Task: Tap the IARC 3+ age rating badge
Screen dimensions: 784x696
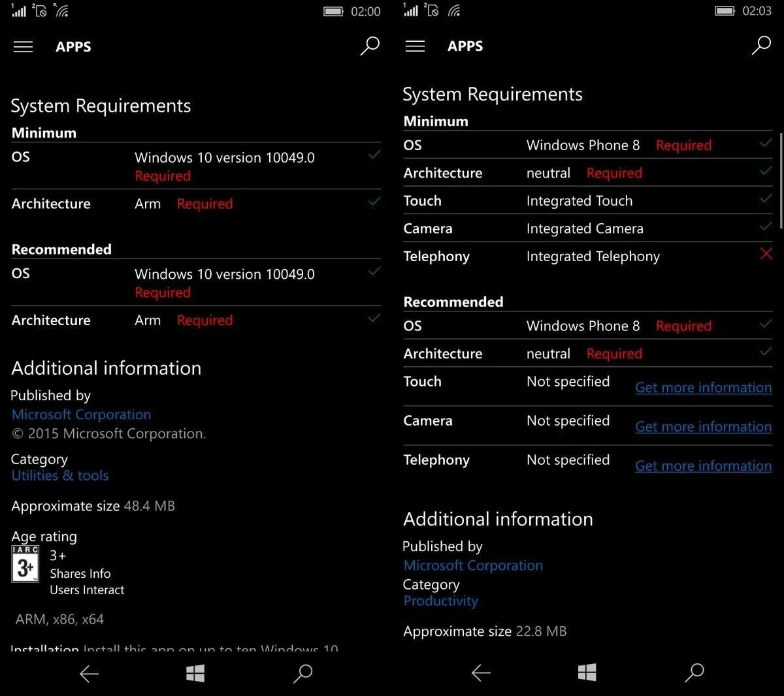Action: pos(25,564)
